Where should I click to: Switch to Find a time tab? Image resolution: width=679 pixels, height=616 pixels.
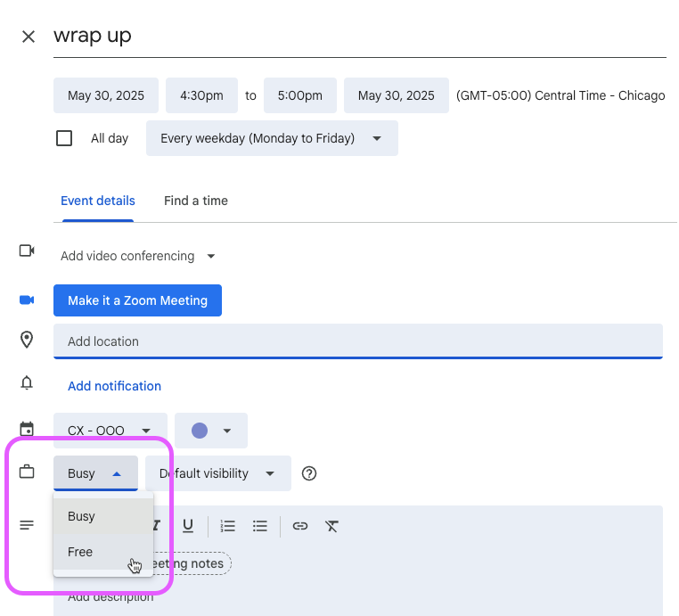(x=195, y=201)
